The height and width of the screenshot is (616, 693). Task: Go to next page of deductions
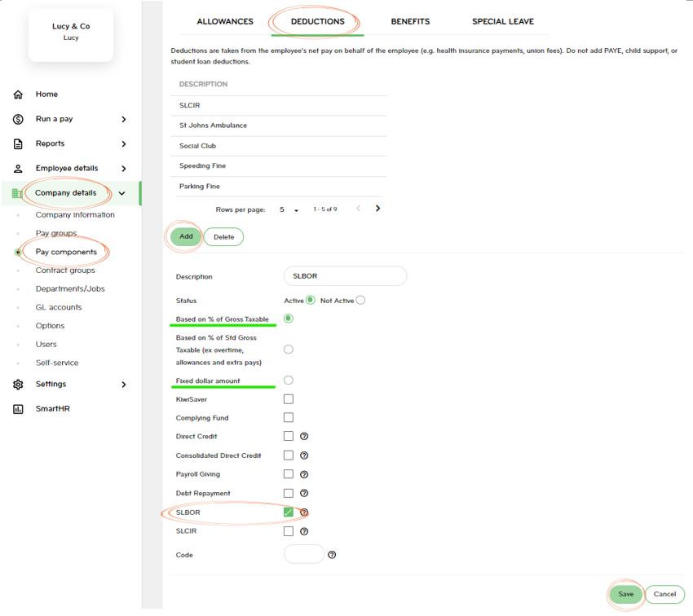click(x=377, y=209)
